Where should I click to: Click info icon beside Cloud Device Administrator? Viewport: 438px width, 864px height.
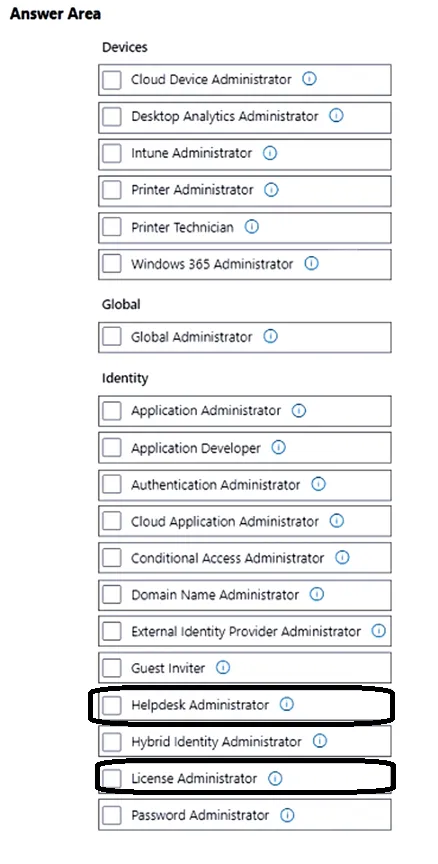point(310,79)
